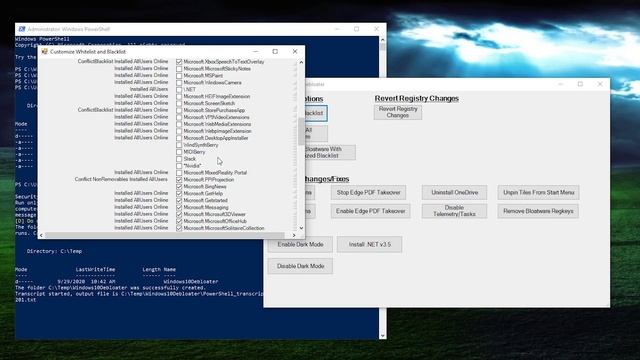Minimize the Customize Whitelist and Blacklist window
The height and width of the screenshot is (360, 640).
pyautogui.click(x=256, y=51)
